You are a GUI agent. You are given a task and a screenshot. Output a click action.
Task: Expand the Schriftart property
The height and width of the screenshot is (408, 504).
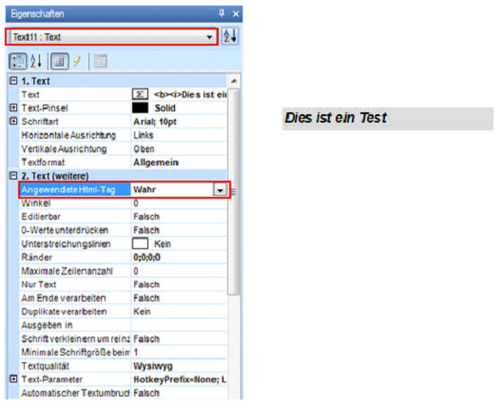(13, 121)
